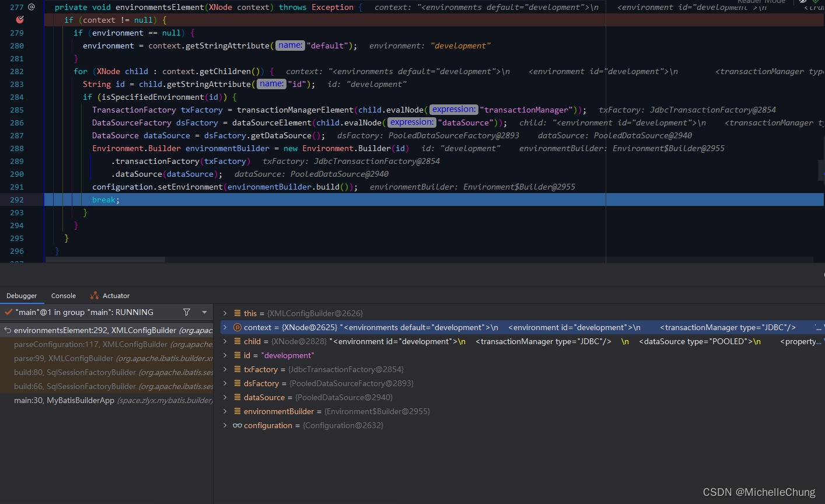The image size is (825, 504).
Task: Switch to the Console tab
Action: [x=64, y=296]
